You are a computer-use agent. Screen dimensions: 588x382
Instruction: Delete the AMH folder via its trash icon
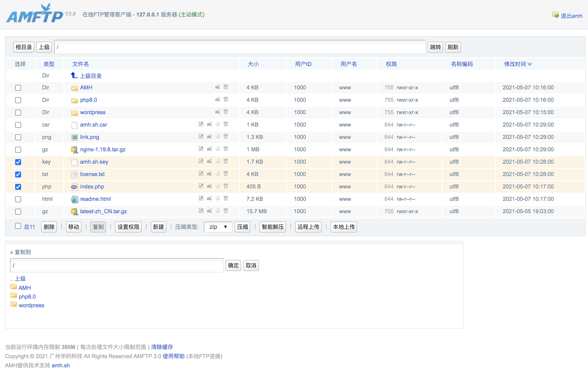tap(225, 87)
